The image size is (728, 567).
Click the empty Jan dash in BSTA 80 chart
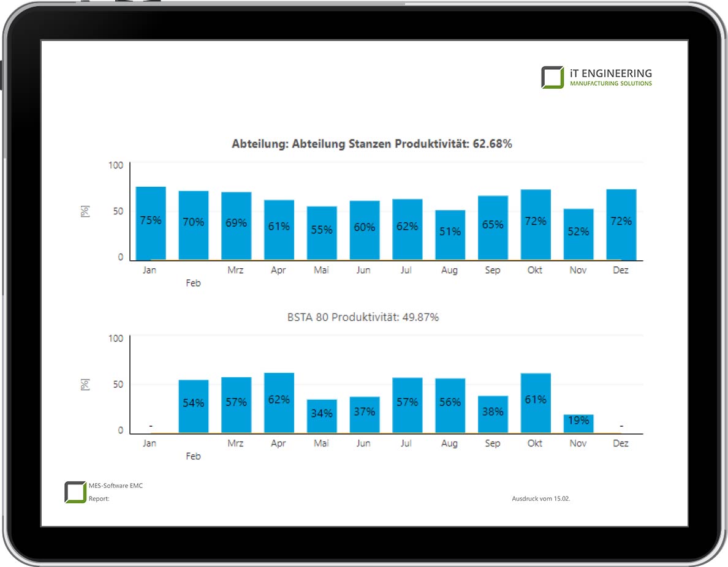(150, 426)
